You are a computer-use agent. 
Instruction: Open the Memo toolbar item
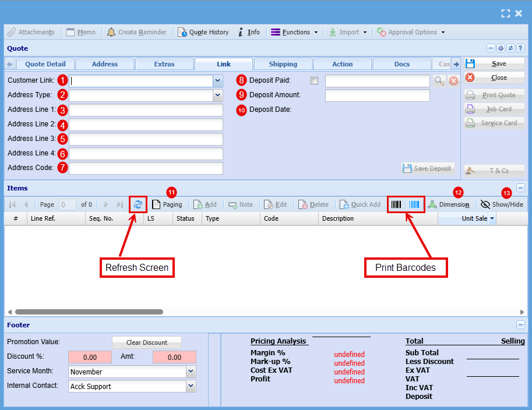[x=81, y=32]
